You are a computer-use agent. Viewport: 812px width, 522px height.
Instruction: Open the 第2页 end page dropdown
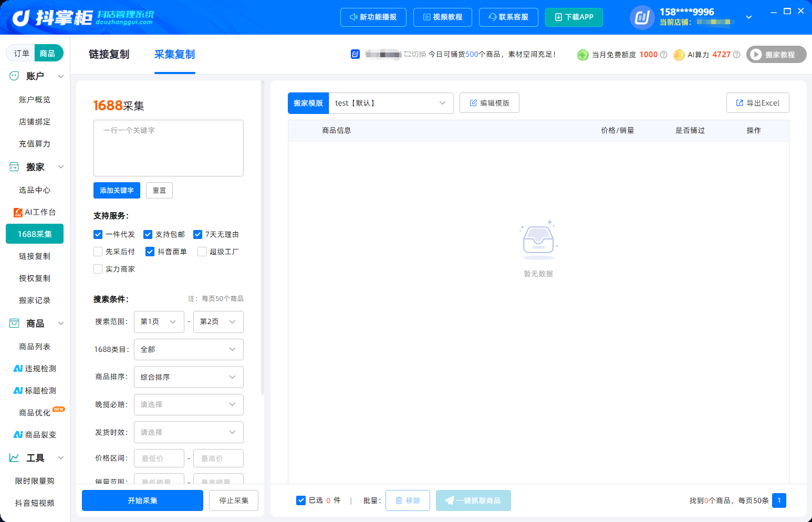tap(218, 322)
